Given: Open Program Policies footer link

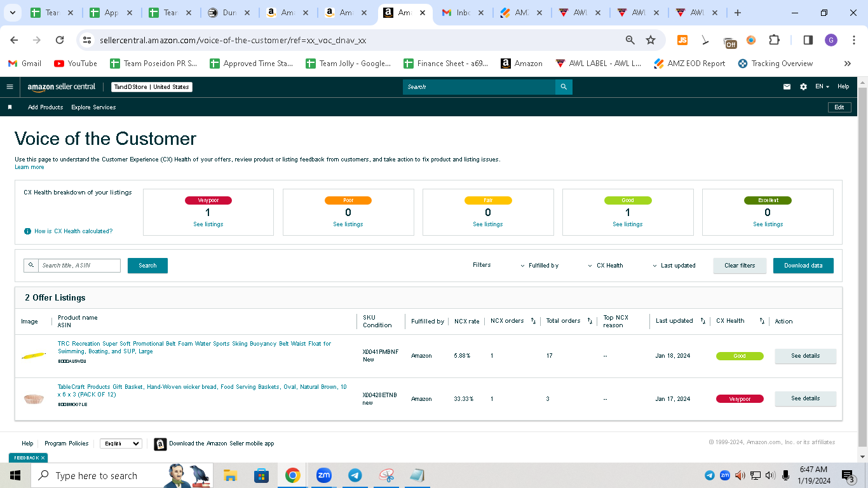Looking at the screenshot, I should coord(67,444).
